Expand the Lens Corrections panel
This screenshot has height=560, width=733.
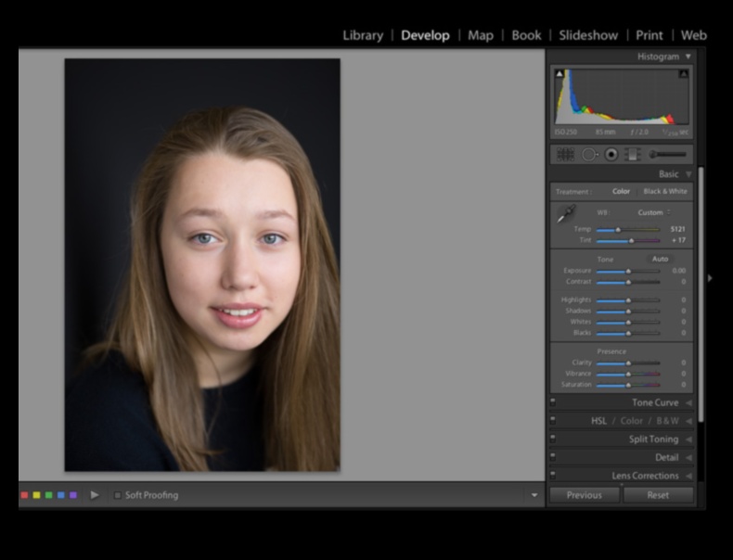(x=688, y=476)
